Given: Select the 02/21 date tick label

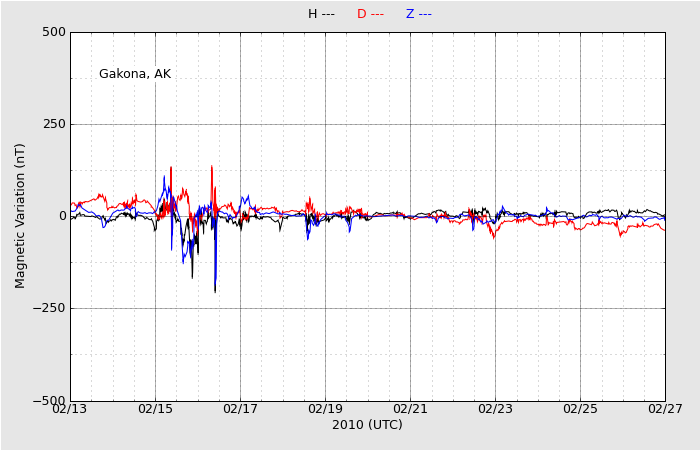Looking at the screenshot, I should [410, 408].
